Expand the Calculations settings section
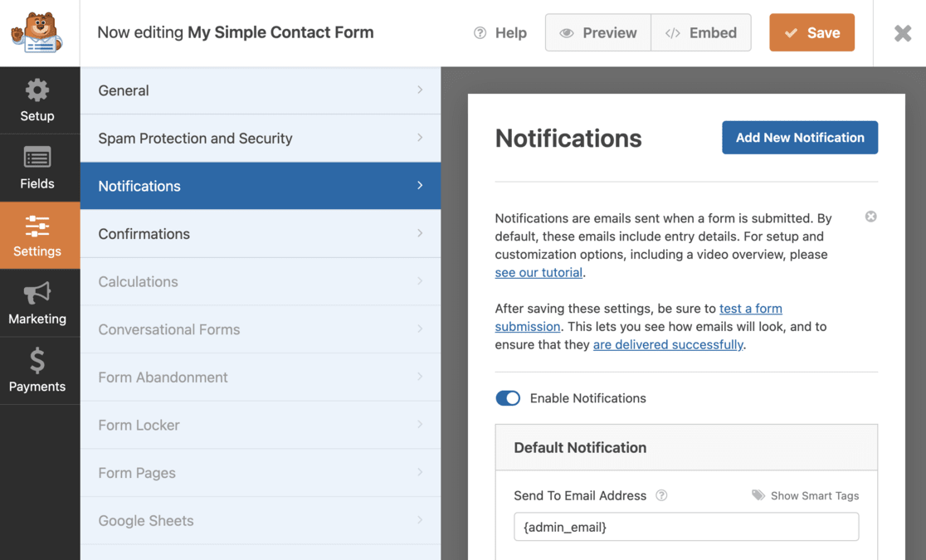926x560 pixels. [x=260, y=281]
